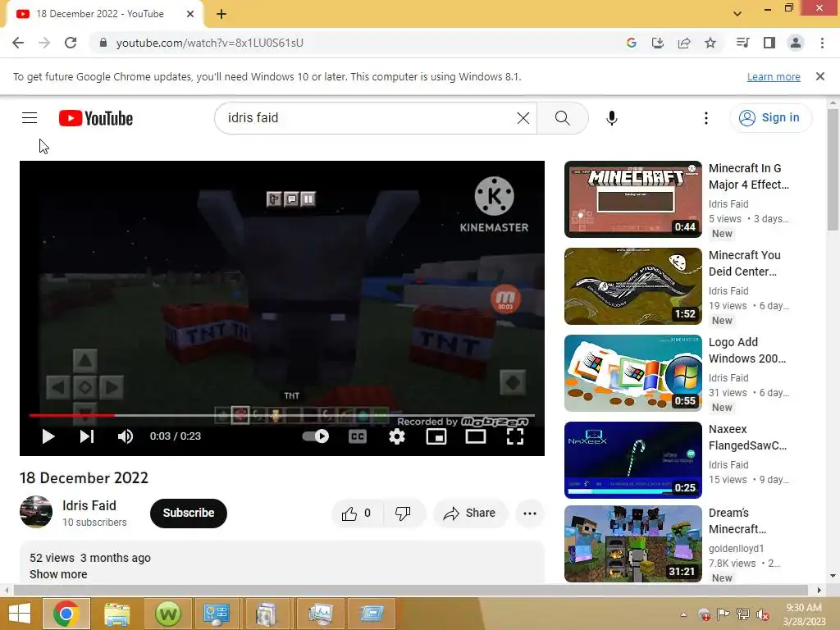840x630 pixels.
Task: Show hidden system tray icons
Action: tap(683, 614)
